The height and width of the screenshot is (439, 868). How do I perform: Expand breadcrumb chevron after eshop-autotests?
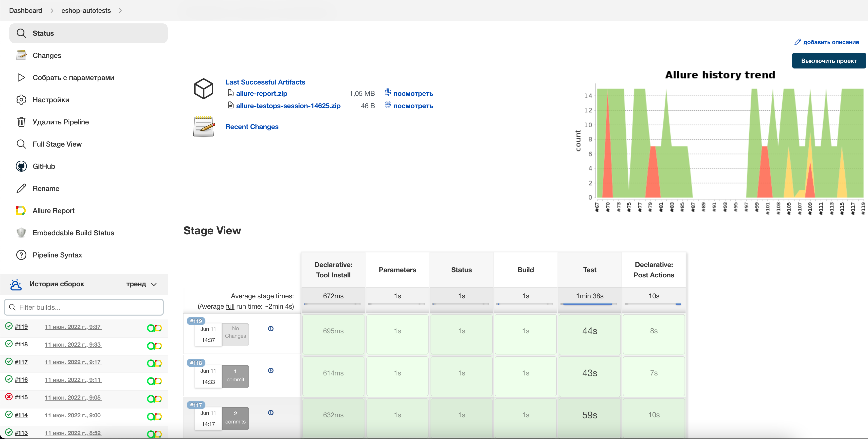coord(120,10)
